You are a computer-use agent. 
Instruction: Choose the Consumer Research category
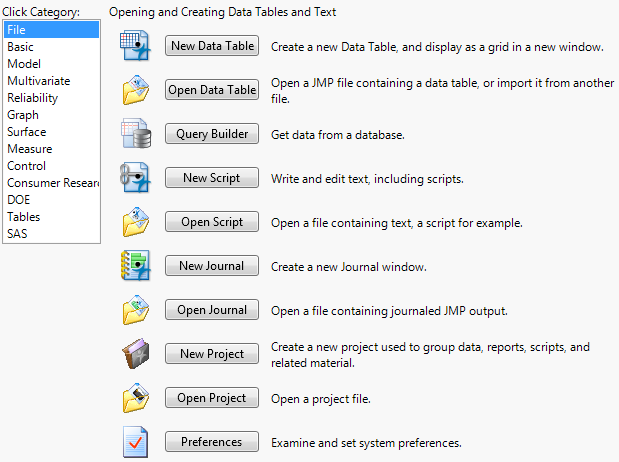click(52, 183)
